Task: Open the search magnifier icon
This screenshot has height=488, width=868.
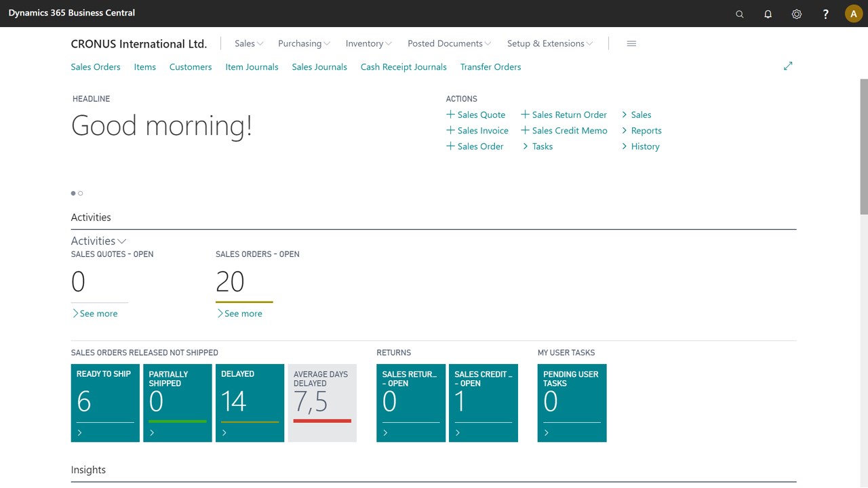Action: tap(740, 14)
